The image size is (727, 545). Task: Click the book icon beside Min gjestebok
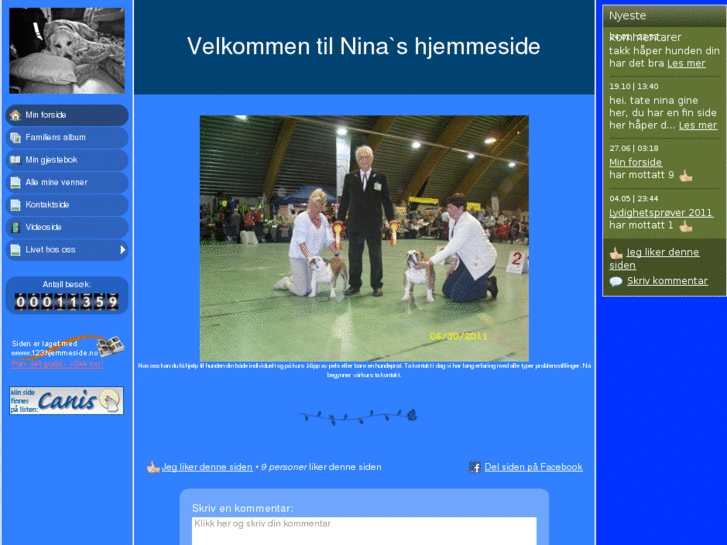pyautogui.click(x=15, y=160)
